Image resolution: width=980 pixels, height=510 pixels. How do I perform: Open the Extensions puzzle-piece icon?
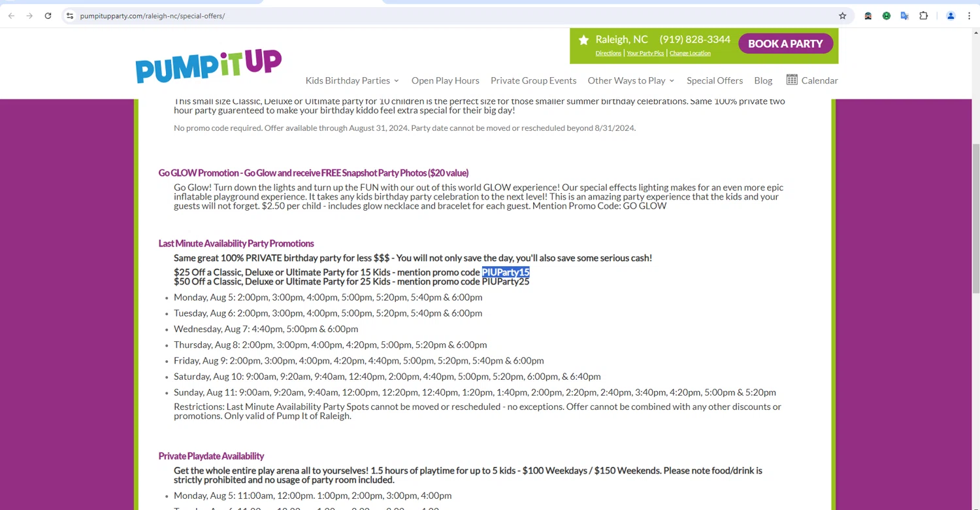click(924, 16)
